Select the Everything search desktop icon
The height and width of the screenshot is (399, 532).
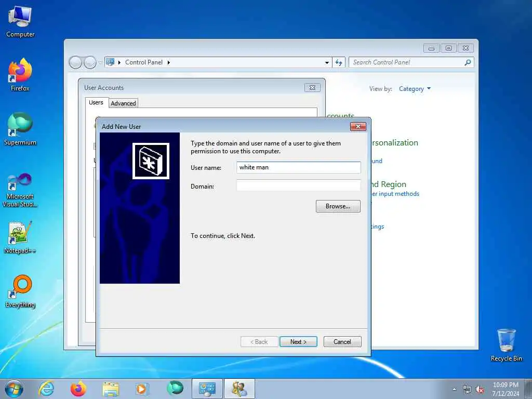click(x=20, y=291)
